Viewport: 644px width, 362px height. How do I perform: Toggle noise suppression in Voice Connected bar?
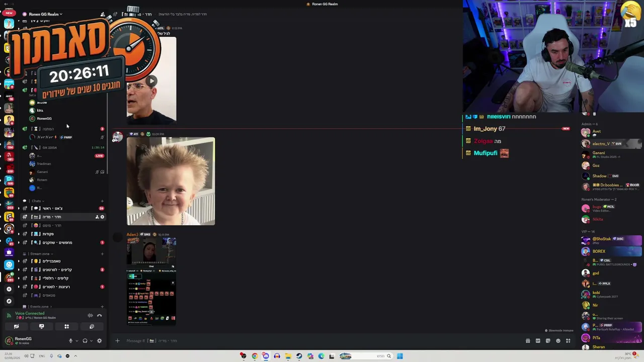90,316
